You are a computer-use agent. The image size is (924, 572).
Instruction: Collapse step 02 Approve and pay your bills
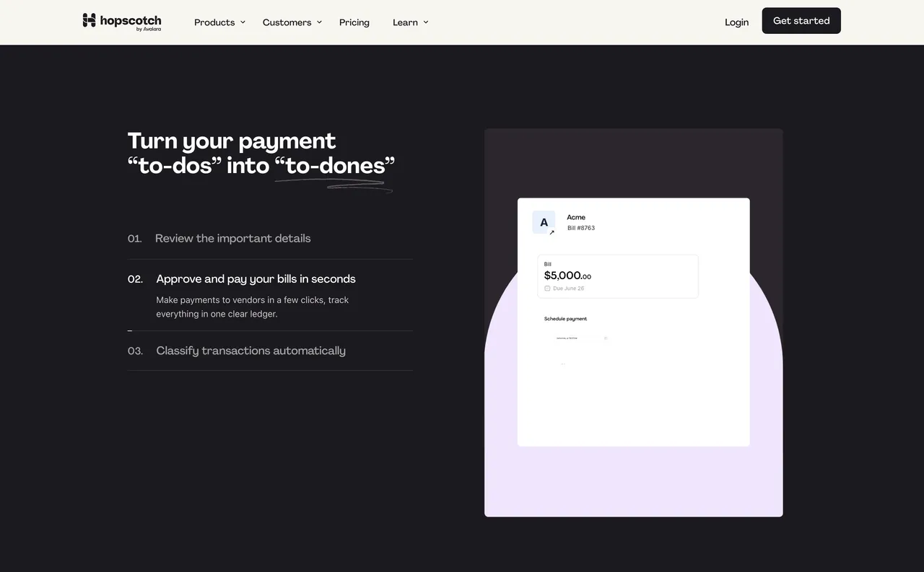(x=256, y=278)
